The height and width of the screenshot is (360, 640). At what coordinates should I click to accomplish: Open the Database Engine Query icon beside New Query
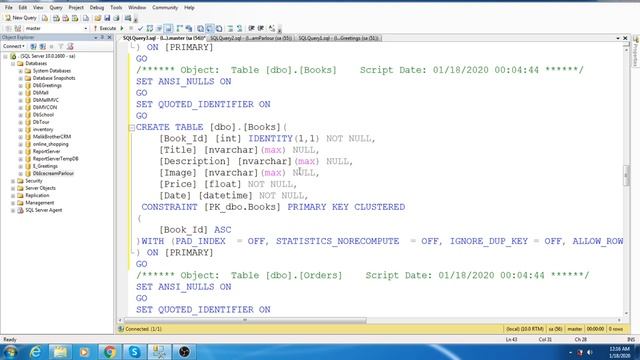pos(45,18)
